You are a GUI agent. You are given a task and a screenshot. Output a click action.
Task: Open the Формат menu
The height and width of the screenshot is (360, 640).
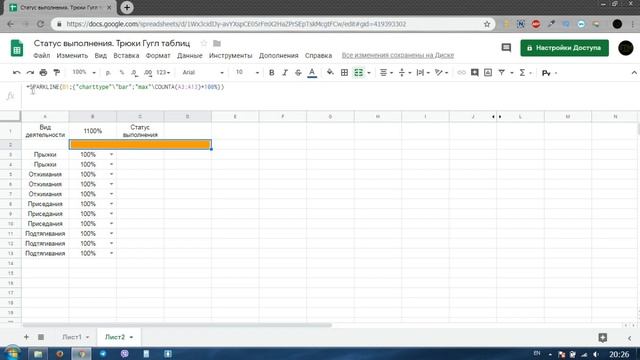pyautogui.click(x=158, y=56)
